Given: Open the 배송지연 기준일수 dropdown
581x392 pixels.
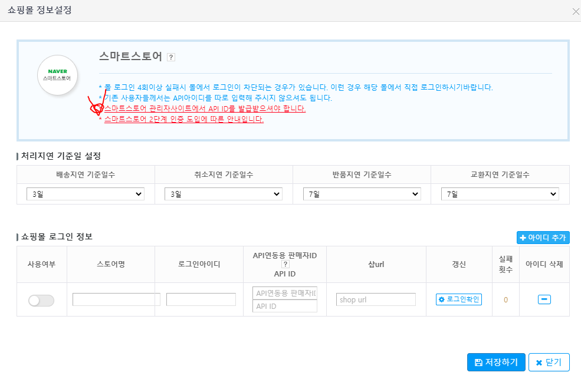Looking at the screenshot, I should (85, 194).
